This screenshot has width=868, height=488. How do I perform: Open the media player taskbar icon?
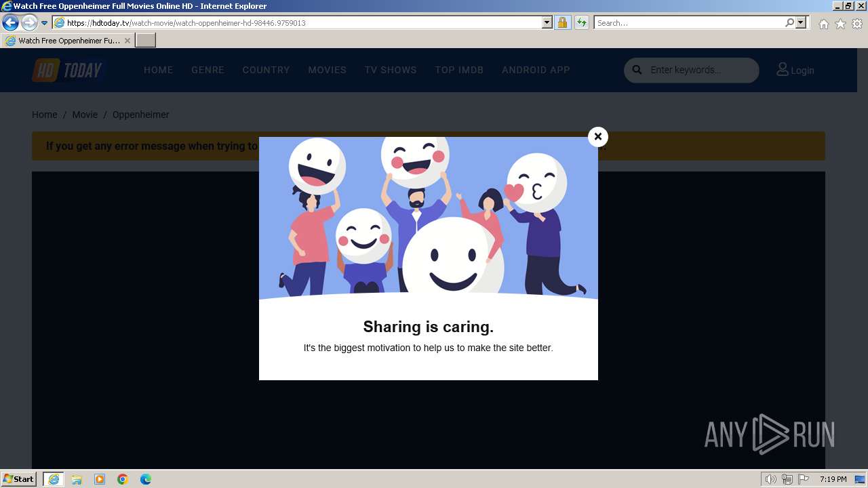(100, 479)
